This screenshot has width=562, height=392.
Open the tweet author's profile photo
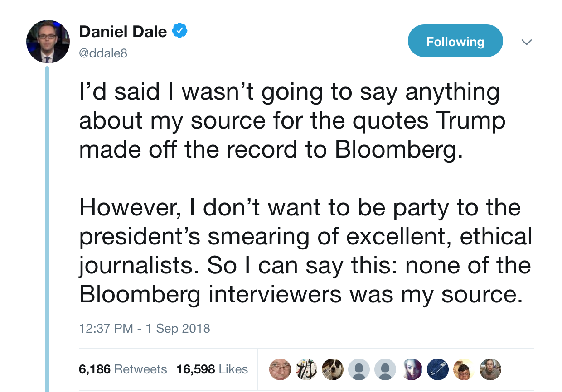point(48,42)
